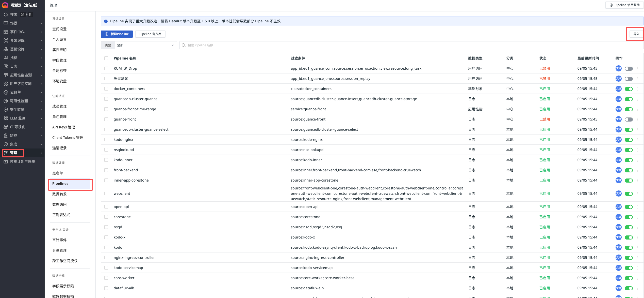Image resolution: width=644 pixels, height=298 pixels.
Task: Open the 类型 全部 dropdown
Action: [145, 45]
